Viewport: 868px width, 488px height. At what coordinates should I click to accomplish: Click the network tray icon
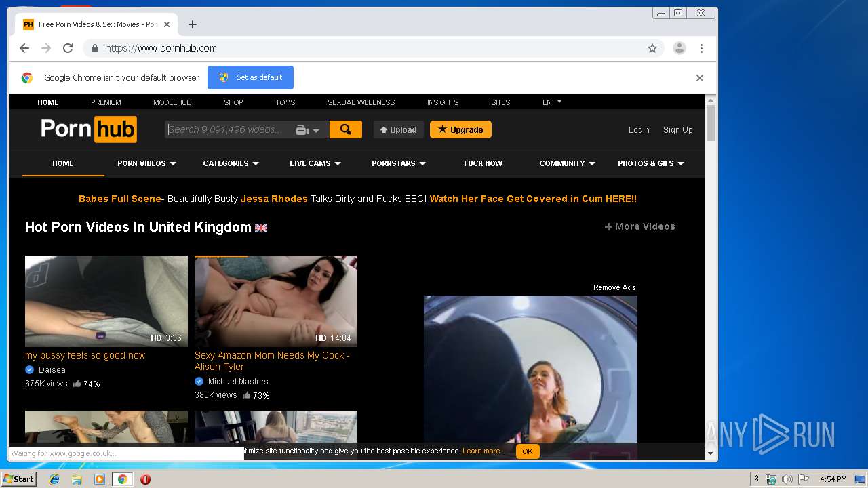click(x=771, y=479)
